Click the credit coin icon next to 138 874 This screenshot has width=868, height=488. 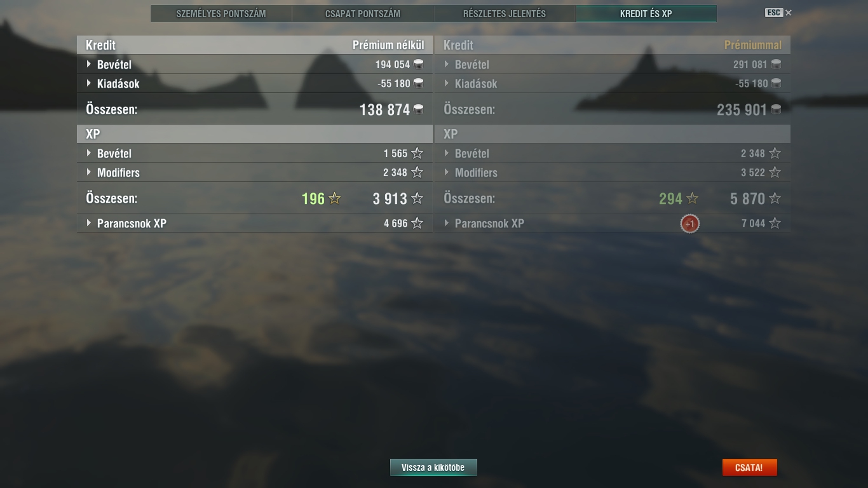418,109
